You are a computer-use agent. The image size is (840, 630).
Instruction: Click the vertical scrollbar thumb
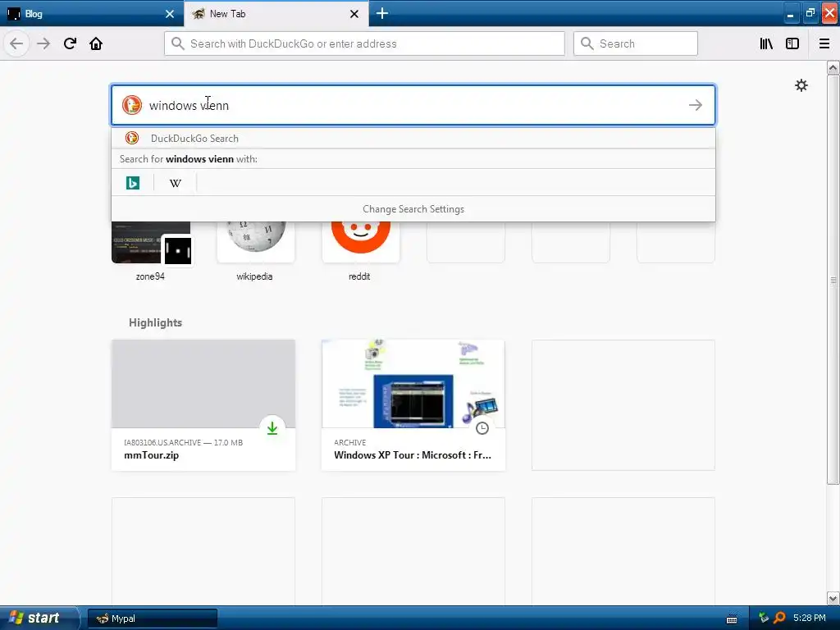point(833,280)
